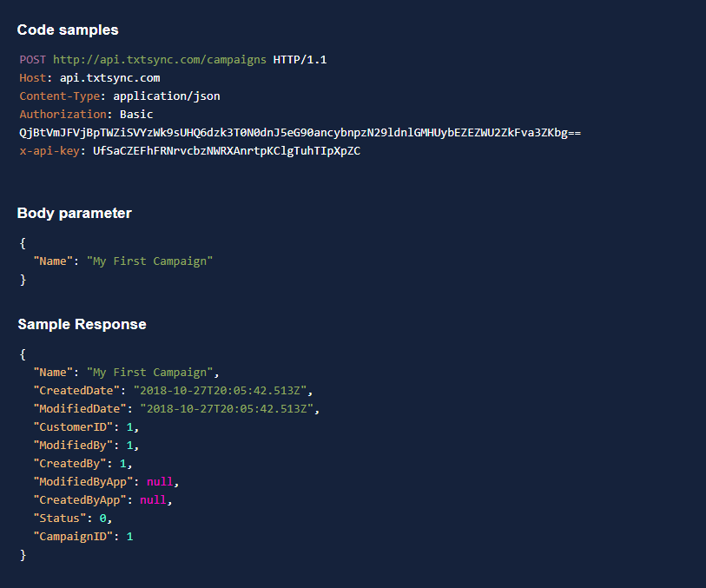
Task: Select the application/json value
Action: coord(163,96)
